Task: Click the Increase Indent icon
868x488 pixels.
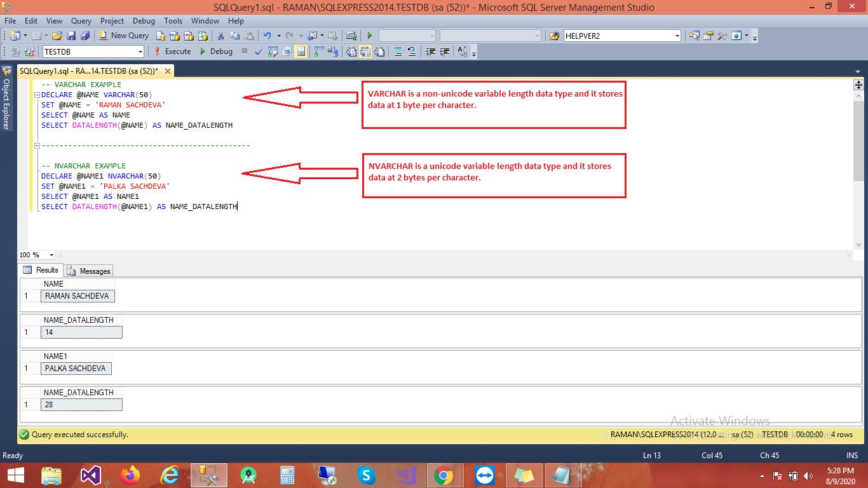Action: coord(444,51)
